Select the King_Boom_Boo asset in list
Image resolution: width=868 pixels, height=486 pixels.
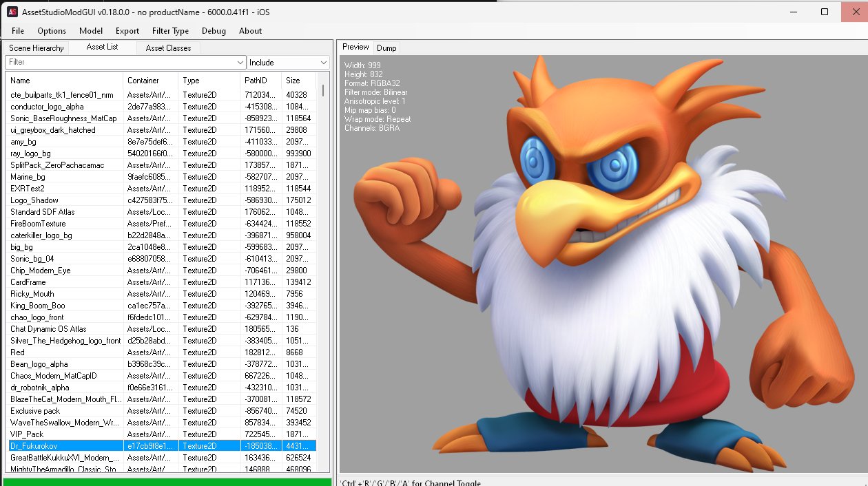click(37, 306)
